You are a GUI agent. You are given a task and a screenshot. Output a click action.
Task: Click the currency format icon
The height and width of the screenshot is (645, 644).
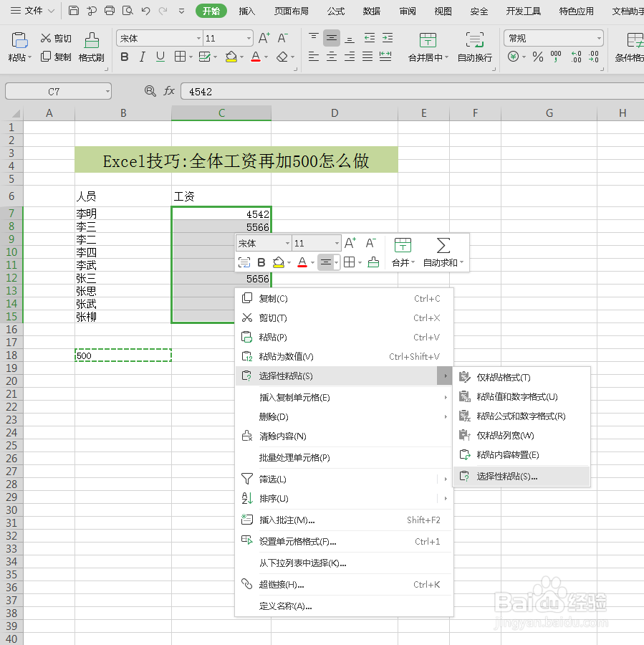pyautogui.click(x=513, y=57)
